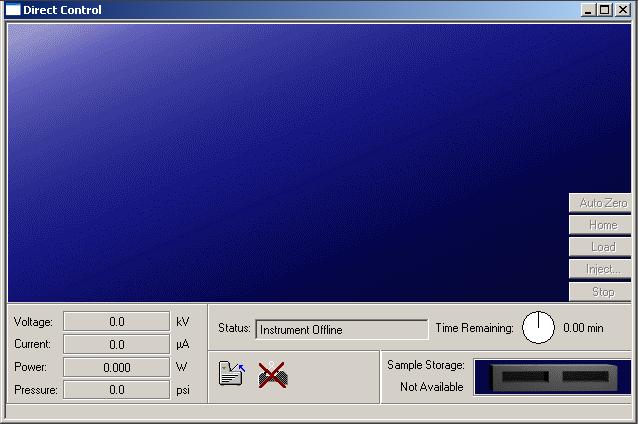Click the 0.00 min time value
Image resolution: width=638 pixels, height=424 pixels.
[x=583, y=328]
